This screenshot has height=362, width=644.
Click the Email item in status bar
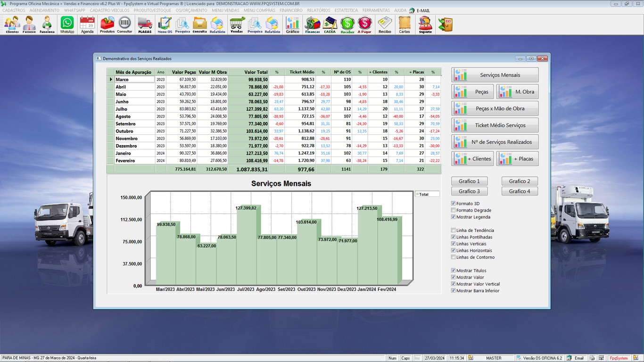click(575, 358)
